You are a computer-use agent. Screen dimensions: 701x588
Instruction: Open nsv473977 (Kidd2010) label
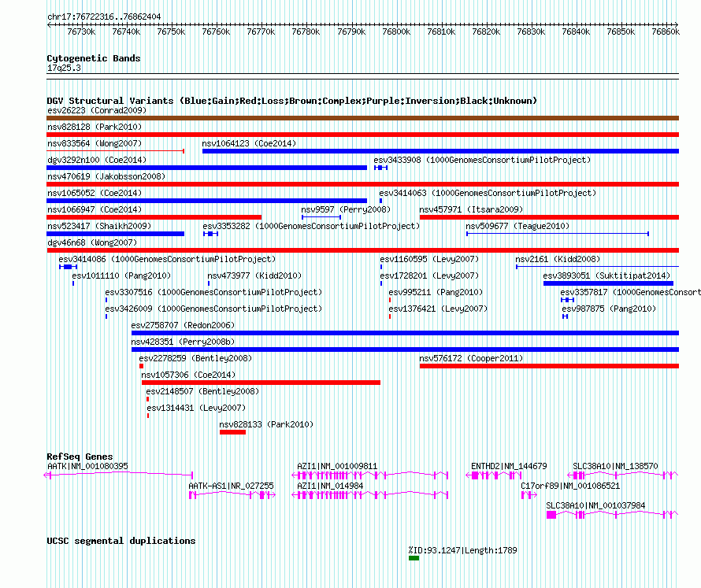tap(254, 276)
